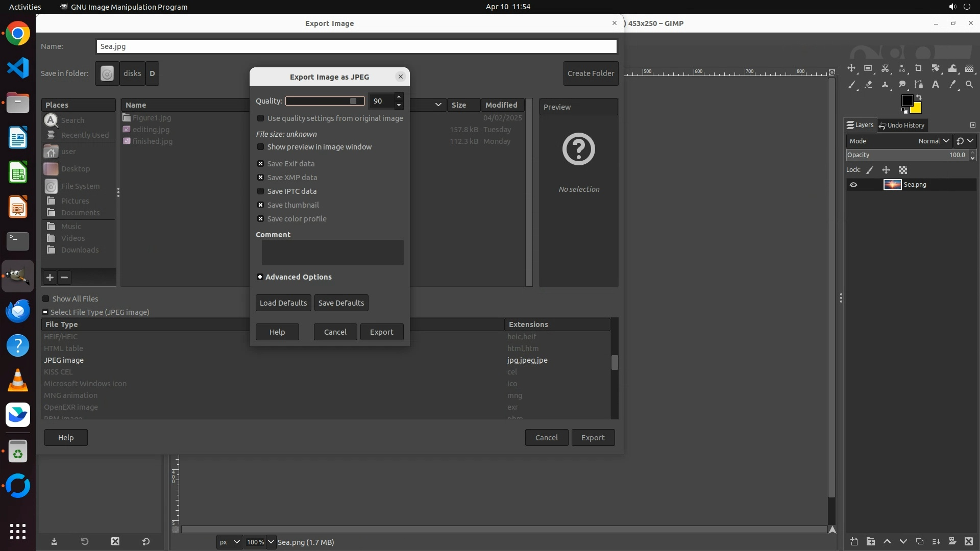The width and height of the screenshot is (980, 551).
Task: Toggle Show preview in image window
Action: pos(261,147)
